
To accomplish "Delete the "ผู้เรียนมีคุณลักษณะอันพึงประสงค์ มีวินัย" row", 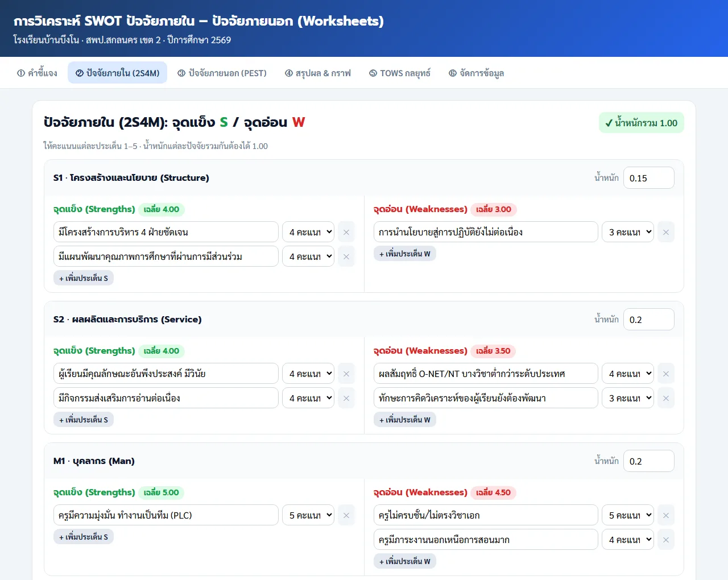I will point(346,374).
